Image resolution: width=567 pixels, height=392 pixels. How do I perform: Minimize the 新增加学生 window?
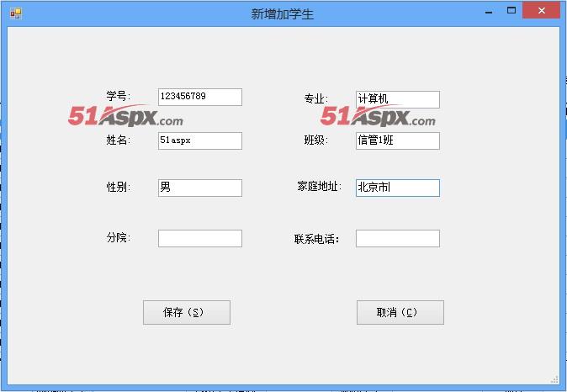pos(489,12)
